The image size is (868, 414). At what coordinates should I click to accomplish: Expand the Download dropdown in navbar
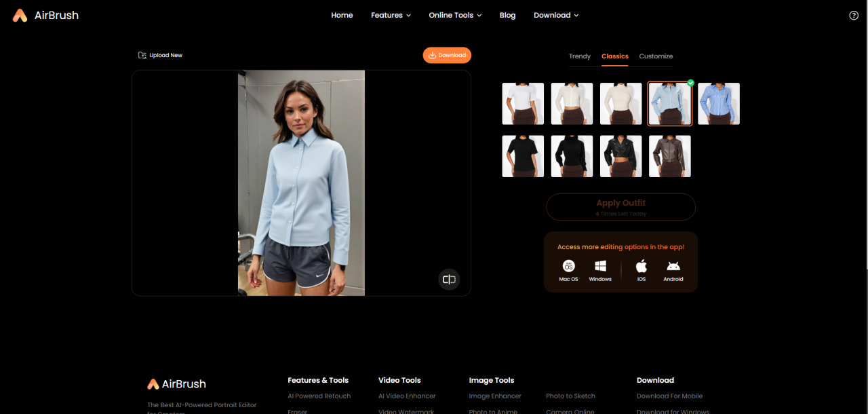[x=556, y=15]
